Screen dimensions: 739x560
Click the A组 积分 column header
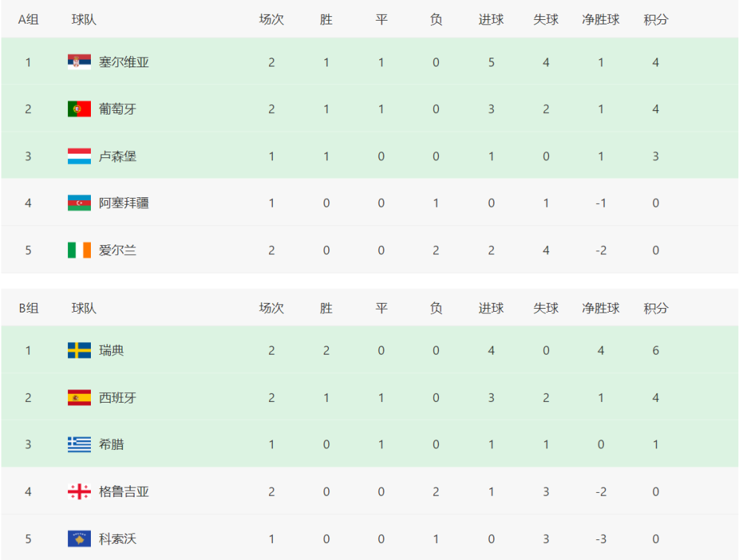(x=655, y=20)
